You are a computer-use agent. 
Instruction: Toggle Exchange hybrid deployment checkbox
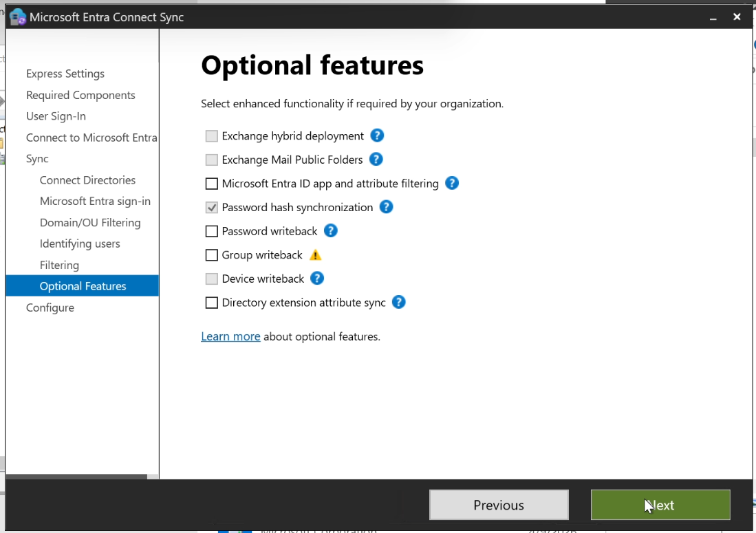pyautogui.click(x=211, y=136)
